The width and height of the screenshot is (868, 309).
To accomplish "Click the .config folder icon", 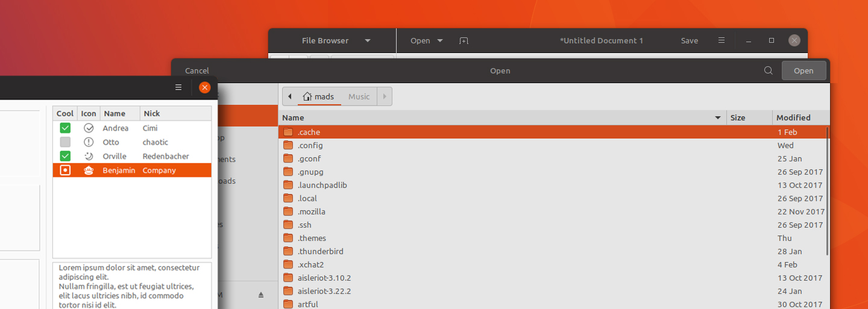I will tap(288, 145).
